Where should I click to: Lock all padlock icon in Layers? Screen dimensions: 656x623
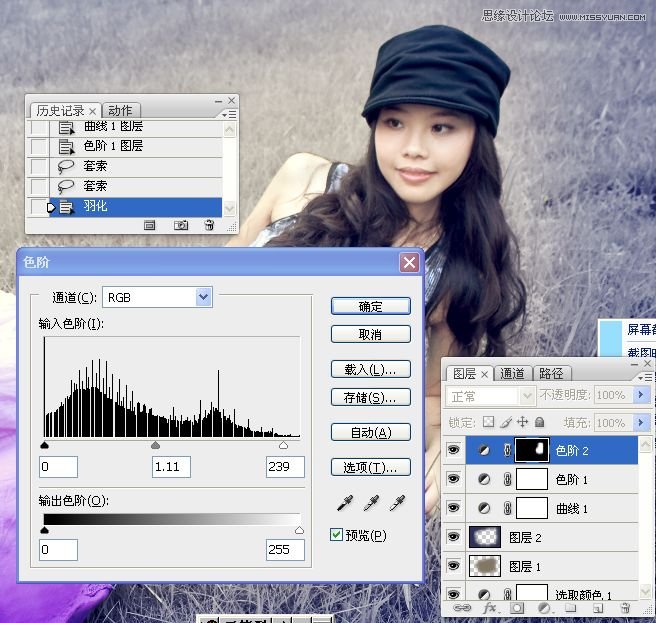tap(540, 422)
